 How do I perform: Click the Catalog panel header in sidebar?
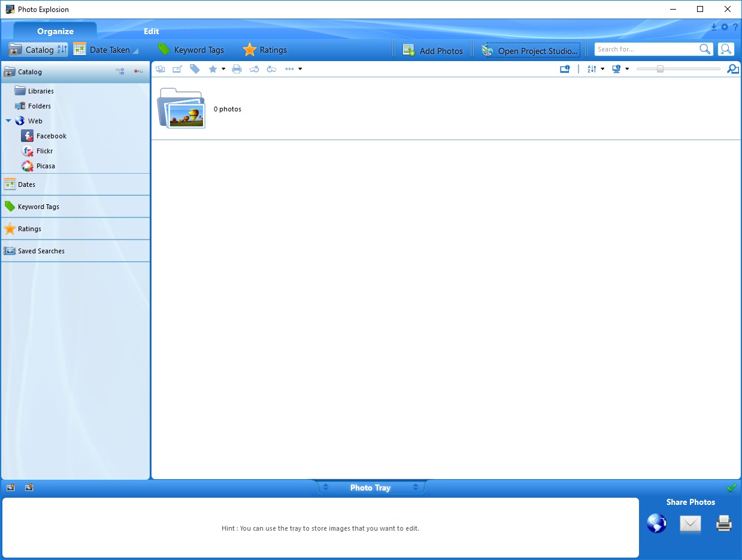[x=75, y=71]
